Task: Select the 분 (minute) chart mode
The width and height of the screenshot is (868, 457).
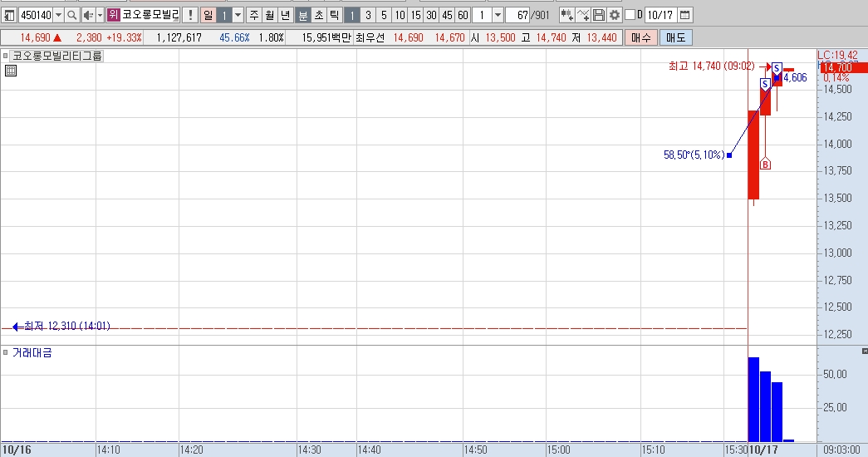Action: (303, 15)
